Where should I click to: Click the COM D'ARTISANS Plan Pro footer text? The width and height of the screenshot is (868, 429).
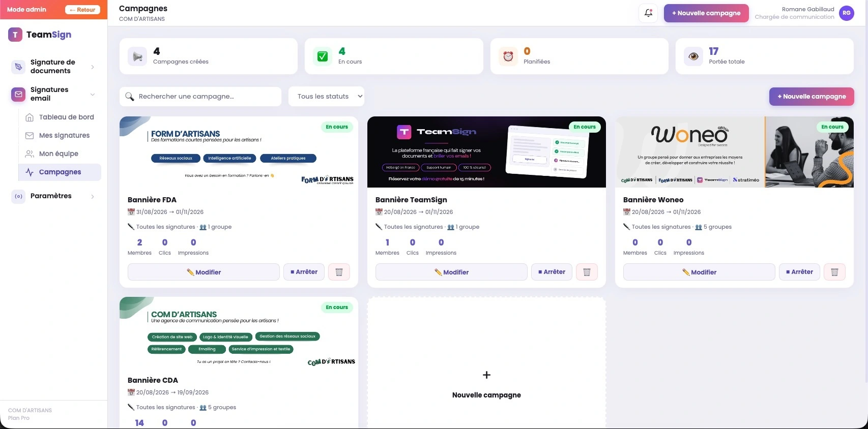(30, 414)
